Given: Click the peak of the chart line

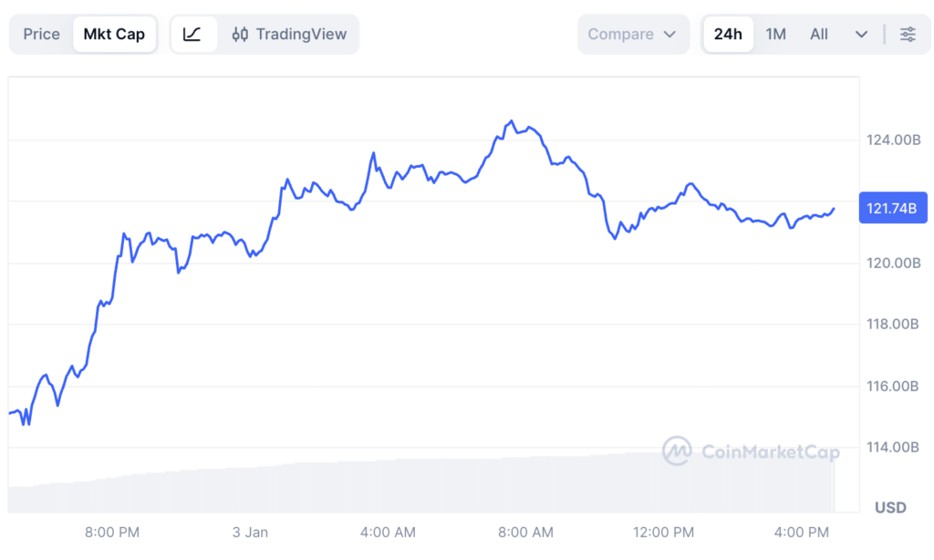Looking at the screenshot, I should coord(511,119).
